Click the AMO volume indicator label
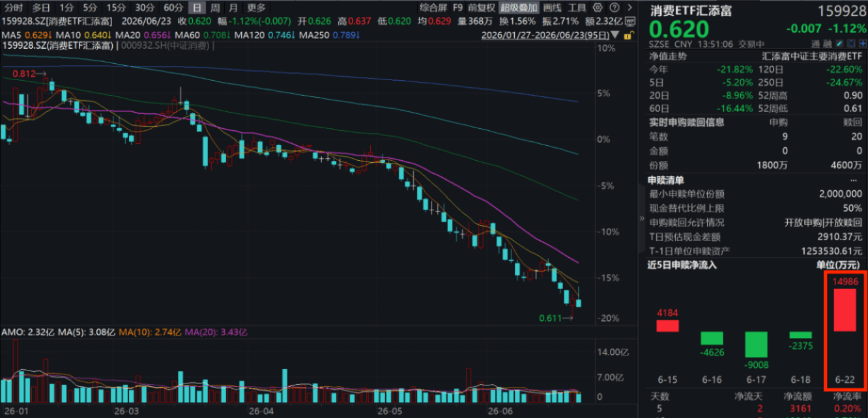Image resolution: width=868 pixels, height=418 pixels. click(28, 332)
